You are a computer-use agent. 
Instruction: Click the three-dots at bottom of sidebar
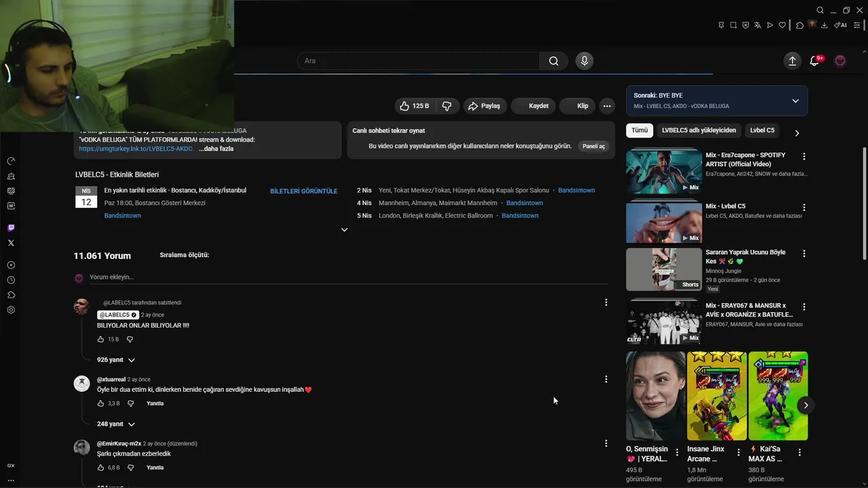[11, 480]
